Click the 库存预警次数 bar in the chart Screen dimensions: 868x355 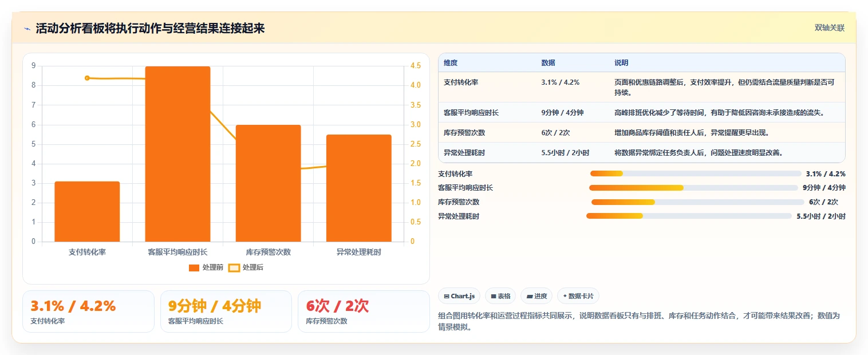tap(269, 183)
